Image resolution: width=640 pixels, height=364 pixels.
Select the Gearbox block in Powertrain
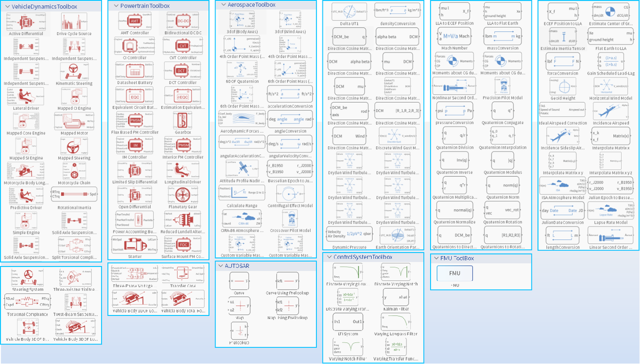(182, 120)
